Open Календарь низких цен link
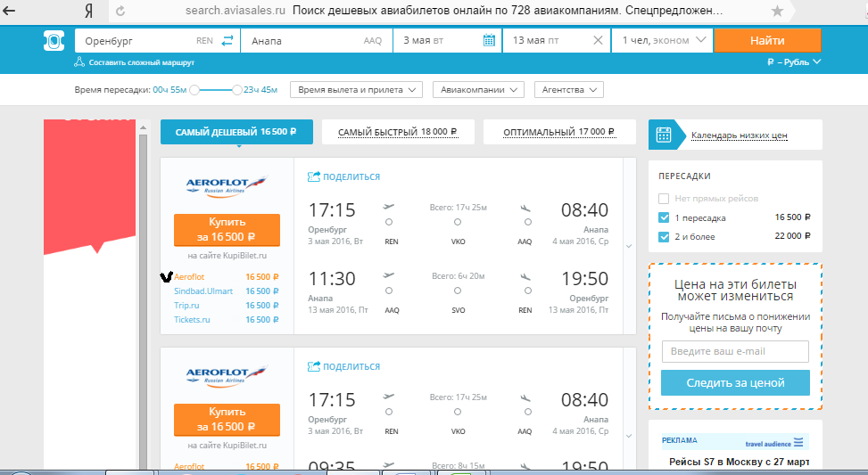 tap(739, 135)
